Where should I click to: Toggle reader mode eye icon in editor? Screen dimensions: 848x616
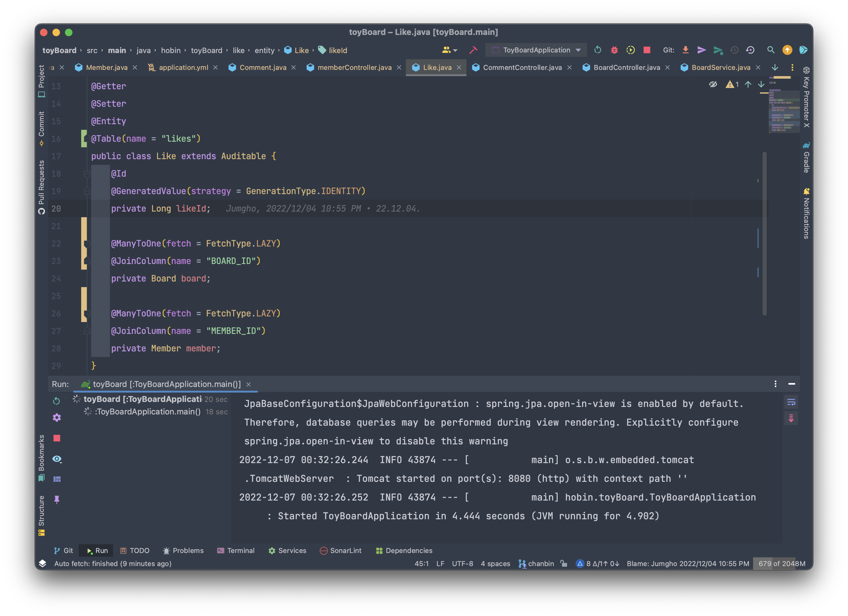click(713, 85)
